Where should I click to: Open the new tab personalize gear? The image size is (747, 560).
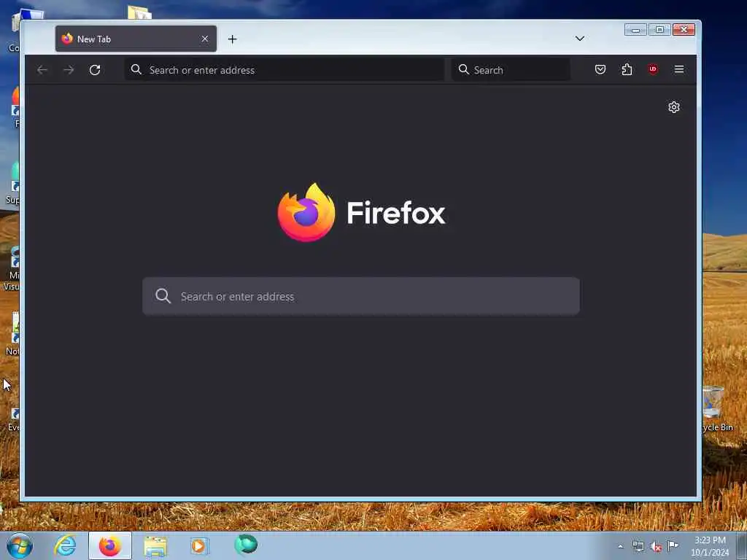pyautogui.click(x=673, y=107)
